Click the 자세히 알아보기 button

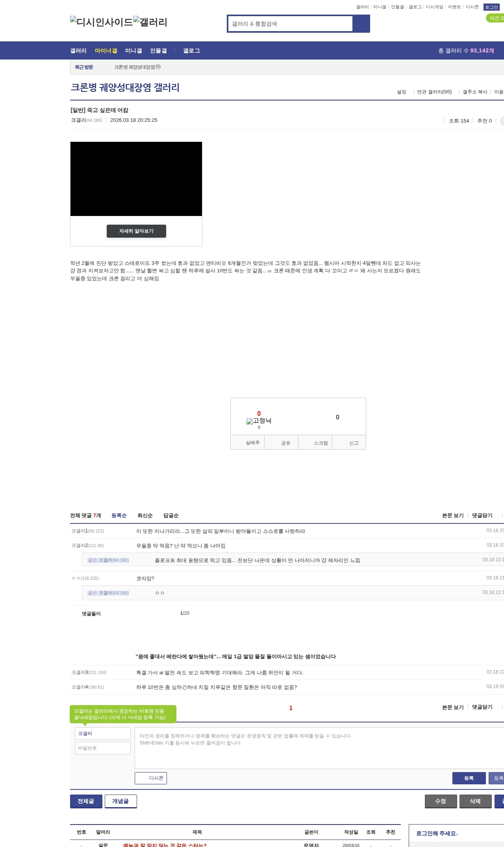point(136,231)
